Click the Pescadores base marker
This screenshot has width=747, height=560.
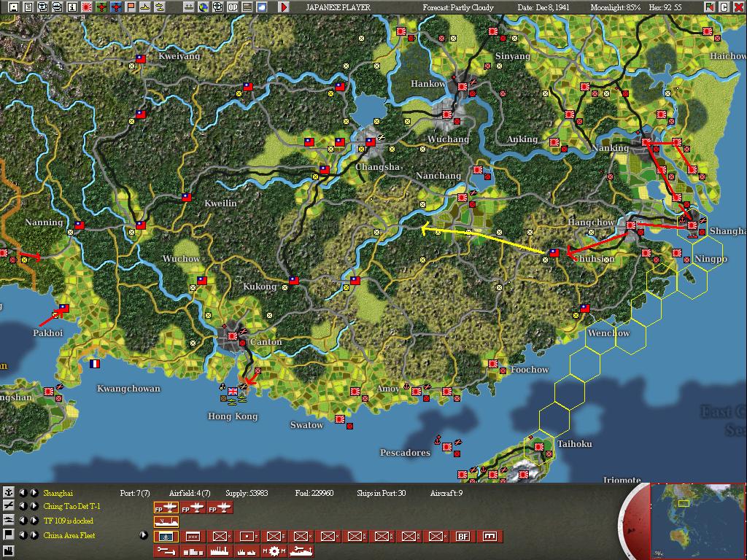point(447,447)
